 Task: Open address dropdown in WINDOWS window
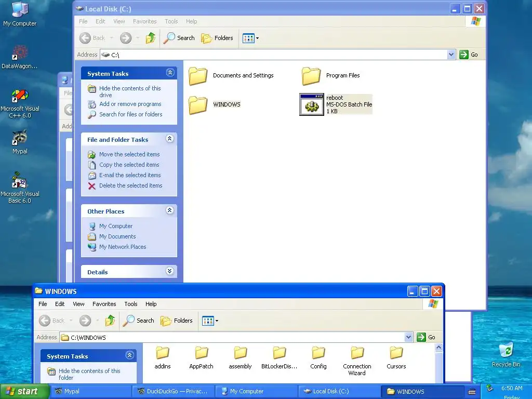(x=408, y=337)
